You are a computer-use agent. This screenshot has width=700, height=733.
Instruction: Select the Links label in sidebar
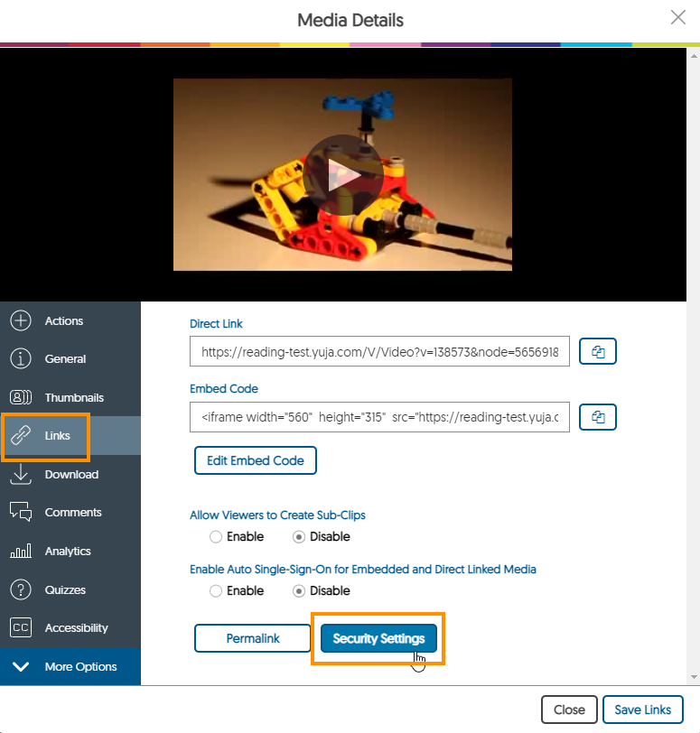57,436
